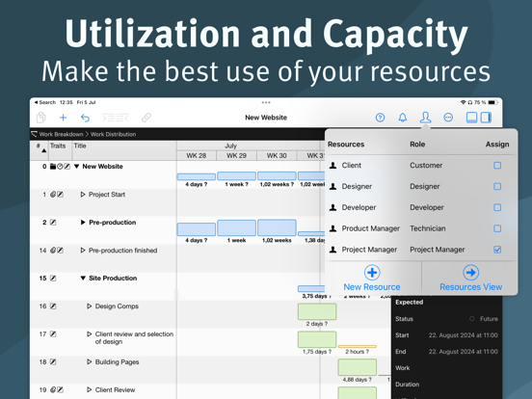Click the note icon on Design Comps row

(53, 306)
